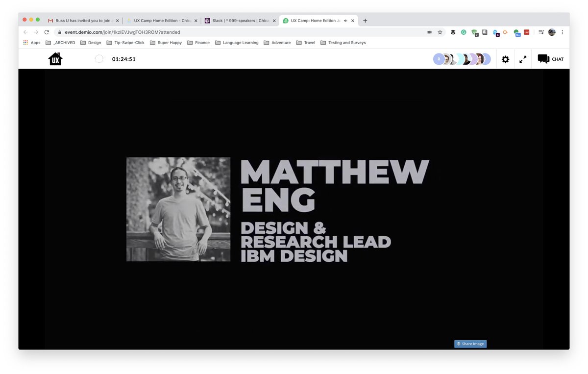
Task: Open the green shield extension with badge 7
Action: pos(474,33)
